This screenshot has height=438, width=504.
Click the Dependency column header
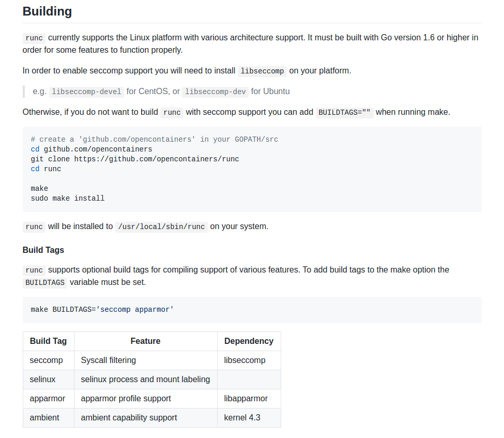pos(249,341)
